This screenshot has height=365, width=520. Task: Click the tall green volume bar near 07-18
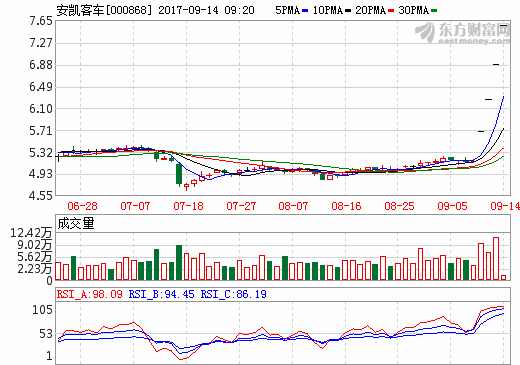pos(179,262)
